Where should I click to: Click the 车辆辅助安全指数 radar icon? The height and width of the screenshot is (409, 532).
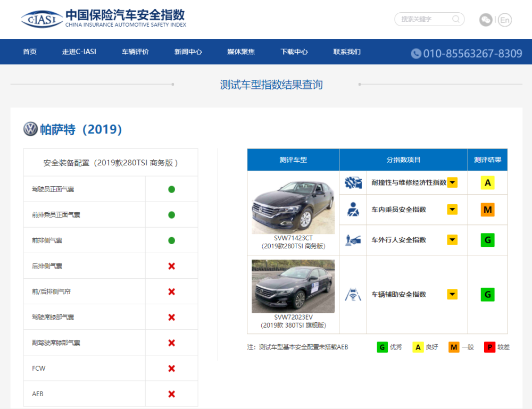(353, 294)
